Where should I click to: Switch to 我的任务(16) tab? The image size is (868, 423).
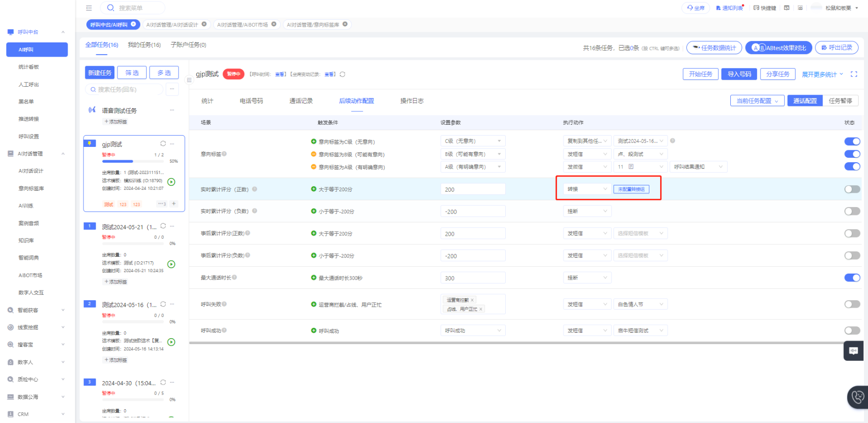(x=144, y=45)
